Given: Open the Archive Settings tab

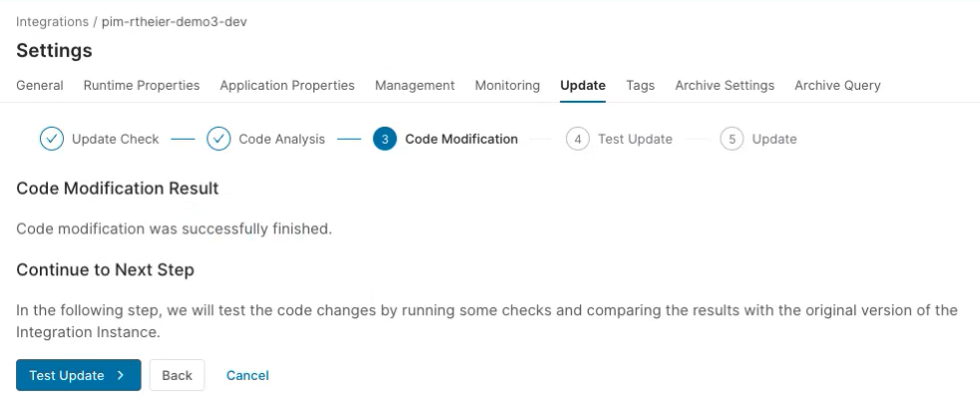Looking at the screenshot, I should 725,86.
